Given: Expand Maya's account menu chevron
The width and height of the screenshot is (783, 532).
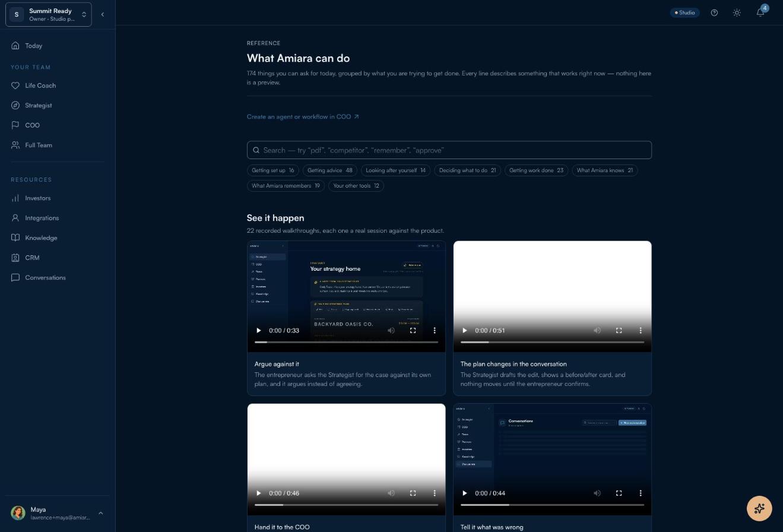Looking at the screenshot, I should [100, 513].
